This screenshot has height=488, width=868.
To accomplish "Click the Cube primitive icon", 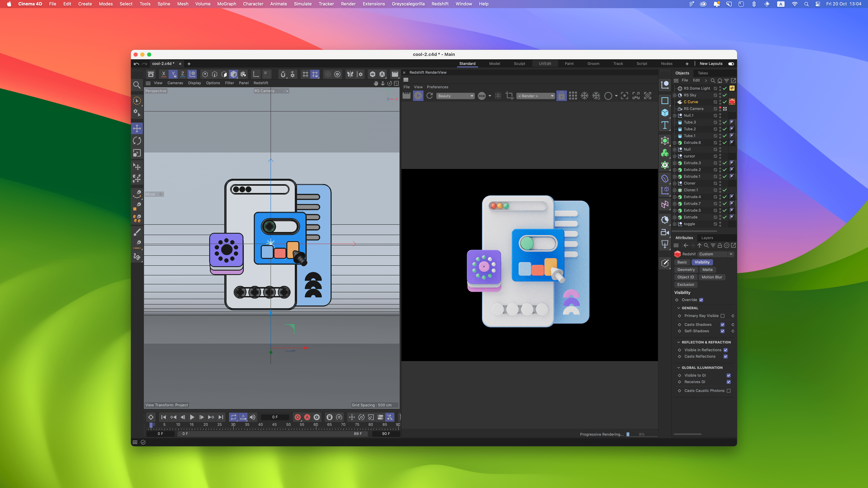I will tap(665, 113).
